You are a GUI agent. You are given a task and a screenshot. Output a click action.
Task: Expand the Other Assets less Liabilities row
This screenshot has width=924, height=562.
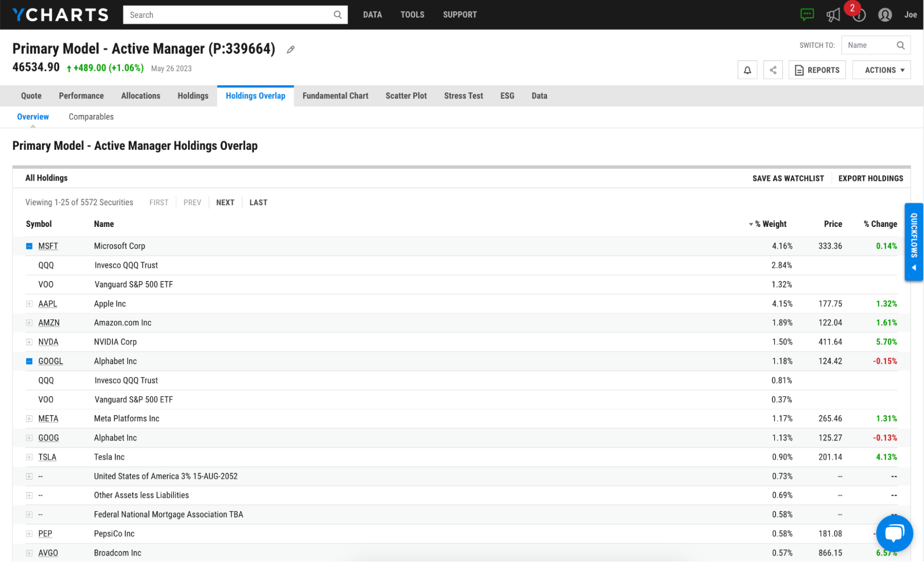(x=29, y=495)
